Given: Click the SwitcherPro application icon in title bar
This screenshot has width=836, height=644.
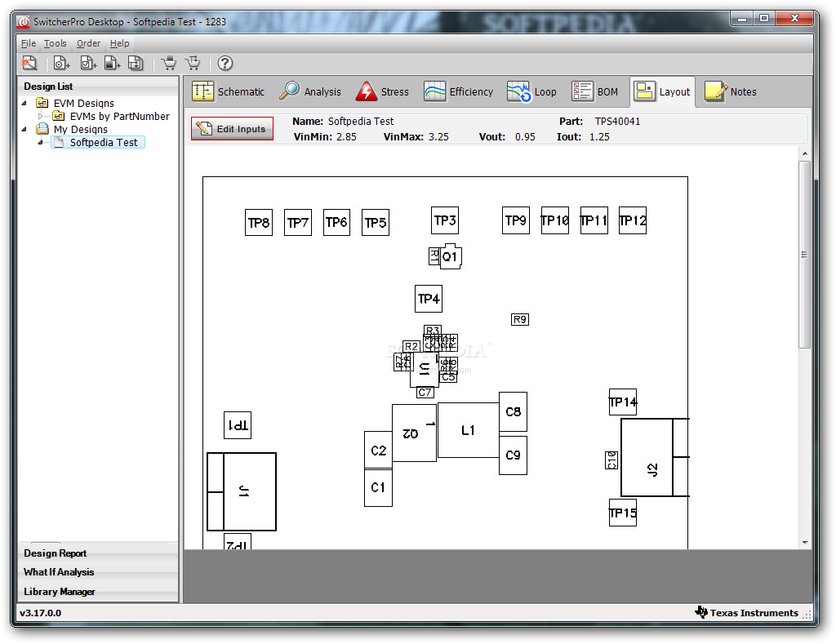Looking at the screenshot, I should click(x=24, y=22).
